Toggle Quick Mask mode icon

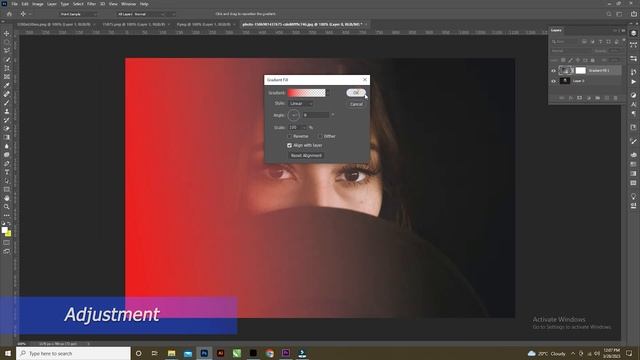[x=7, y=242]
